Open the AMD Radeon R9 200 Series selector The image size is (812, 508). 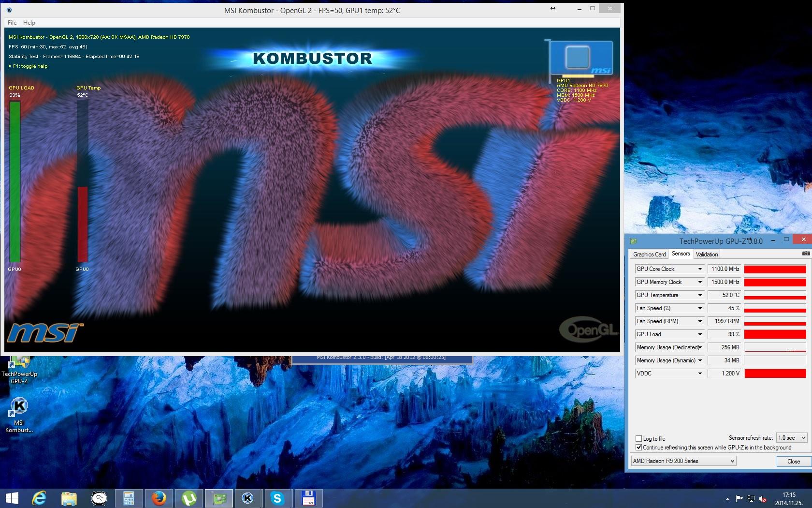tap(683, 461)
